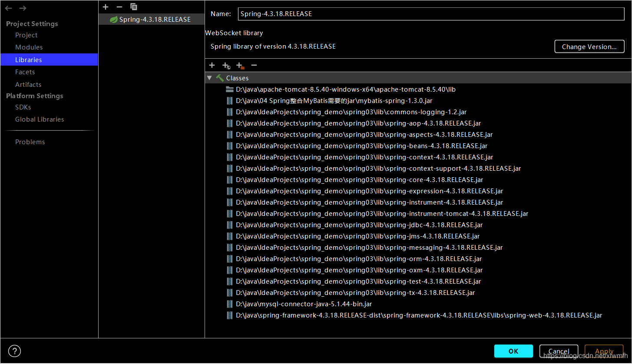632x364 pixels.
Task: Select the spring-expression-4.3.18.RELEASE.jar entry
Action: pyautogui.click(x=370, y=191)
